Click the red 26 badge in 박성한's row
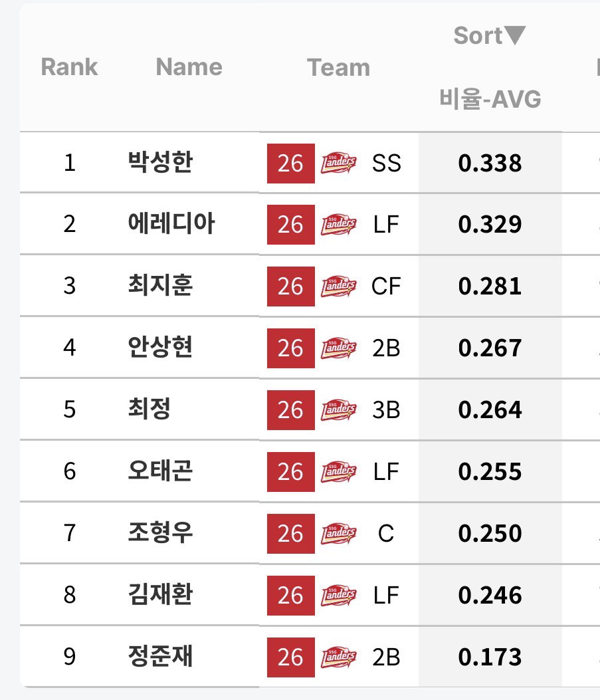The height and width of the screenshot is (700, 600). point(291,164)
